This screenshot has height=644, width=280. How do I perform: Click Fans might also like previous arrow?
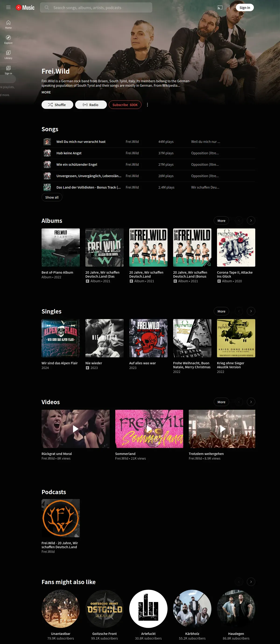coord(239,582)
